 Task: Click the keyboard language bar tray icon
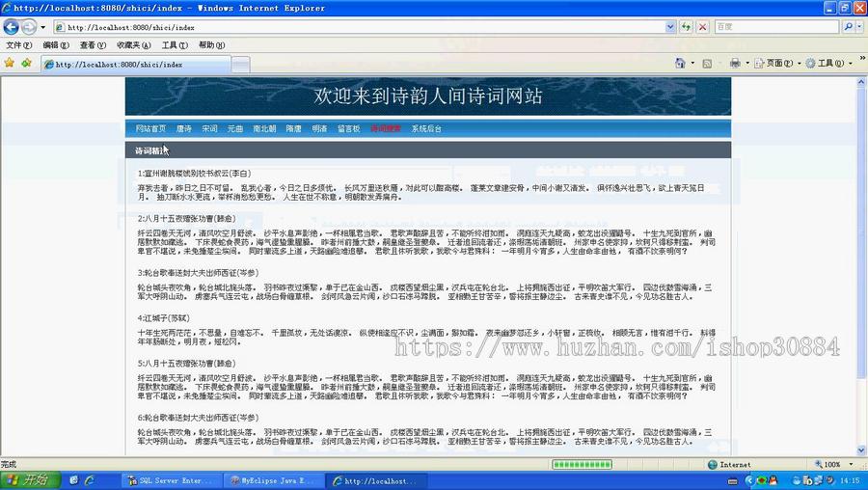732,481
